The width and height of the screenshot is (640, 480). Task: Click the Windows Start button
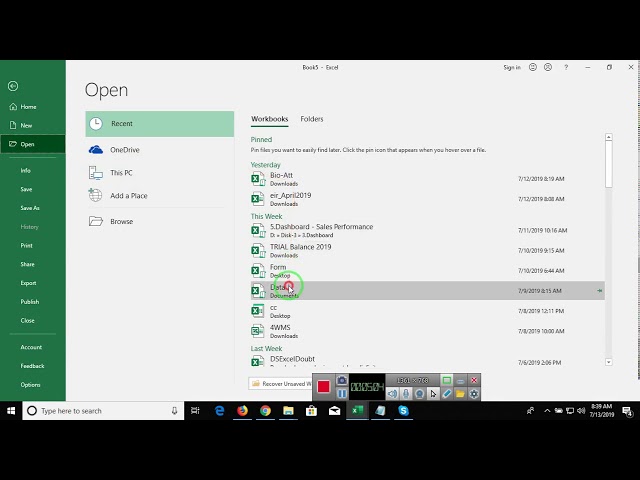pyautogui.click(x=11, y=411)
